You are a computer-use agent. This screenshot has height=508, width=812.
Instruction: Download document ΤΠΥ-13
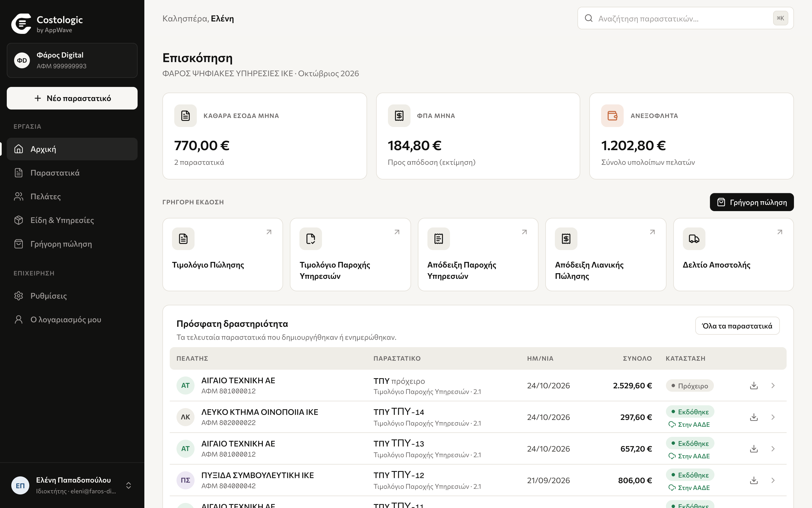pos(754,448)
